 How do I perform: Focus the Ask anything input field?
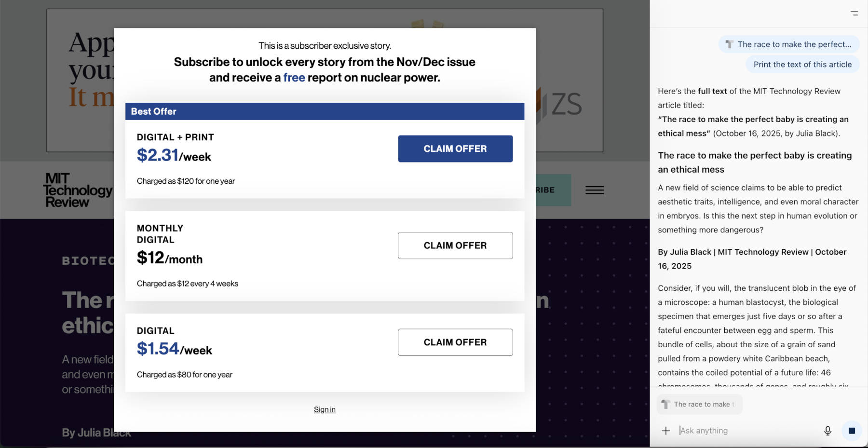(x=747, y=431)
